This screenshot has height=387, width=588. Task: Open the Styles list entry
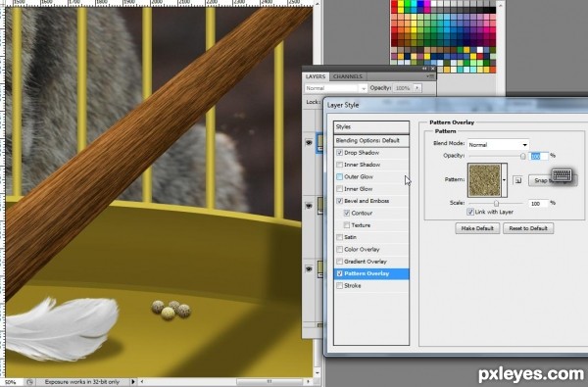click(371, 127)
